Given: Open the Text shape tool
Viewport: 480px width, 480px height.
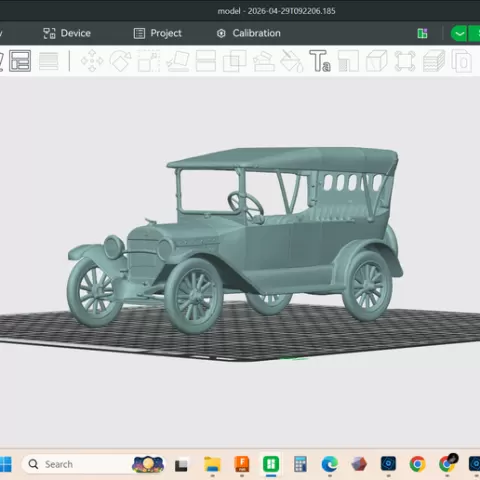Looking at the screenshot, I should (x=320, y=61).
